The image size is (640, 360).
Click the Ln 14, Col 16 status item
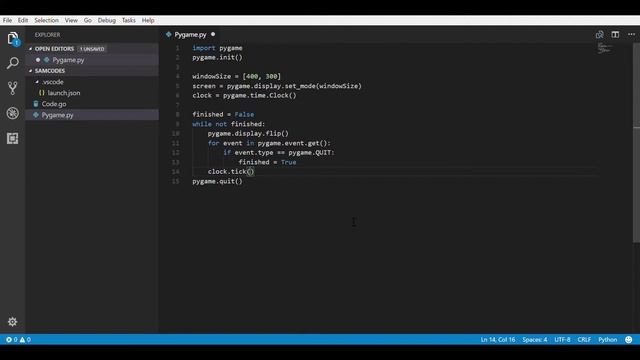click(x=498, y=340)
